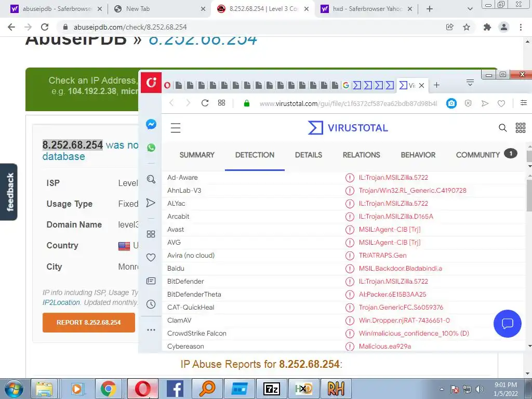Open Opera sidebar three-dots setup
This screenshot has width=532, height=399.
click(x=151, y=330)
